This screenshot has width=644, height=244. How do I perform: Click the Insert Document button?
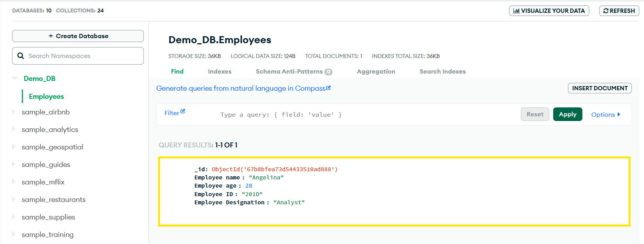click(600, 88)
